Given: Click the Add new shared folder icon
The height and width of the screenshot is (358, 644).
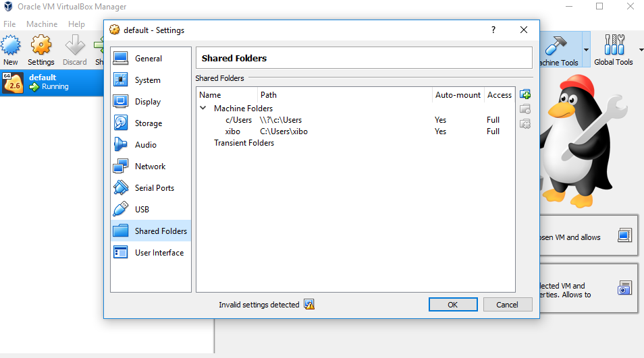Looking at the screenshot, I should point(525,94).
